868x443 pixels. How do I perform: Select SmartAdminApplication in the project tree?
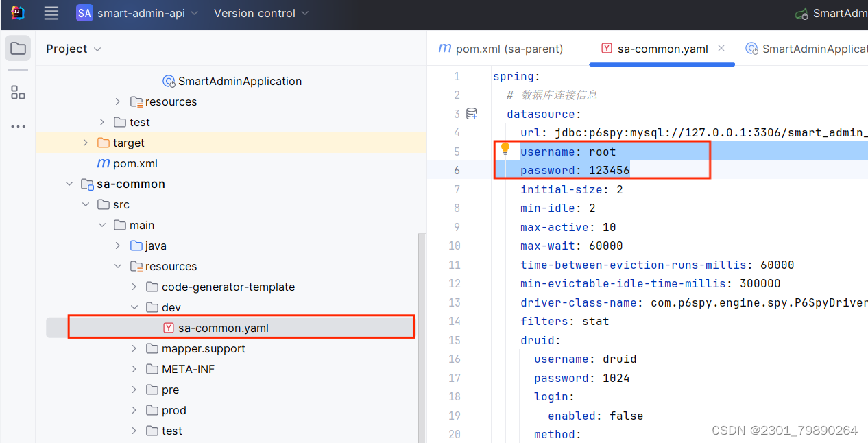(240, 81)
